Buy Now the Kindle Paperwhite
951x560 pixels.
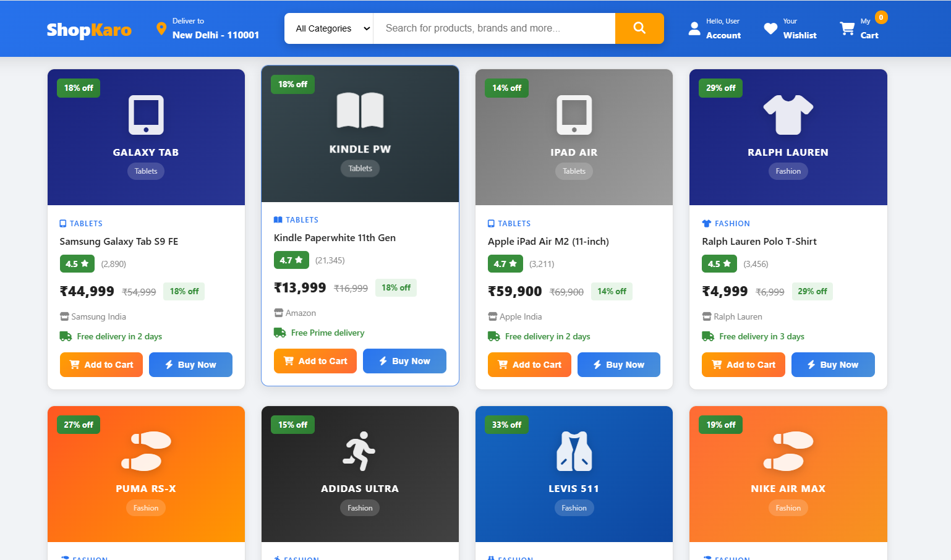[404, 361]
